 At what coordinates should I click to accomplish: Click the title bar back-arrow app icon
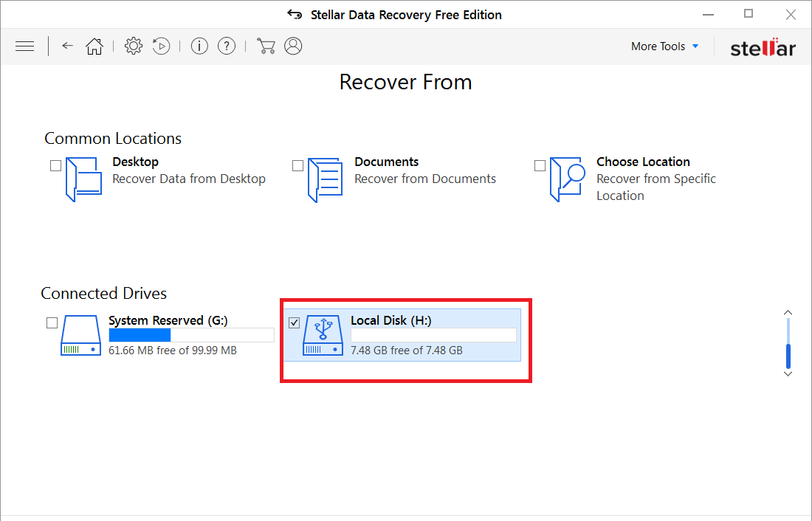click(x=295, y=15)
